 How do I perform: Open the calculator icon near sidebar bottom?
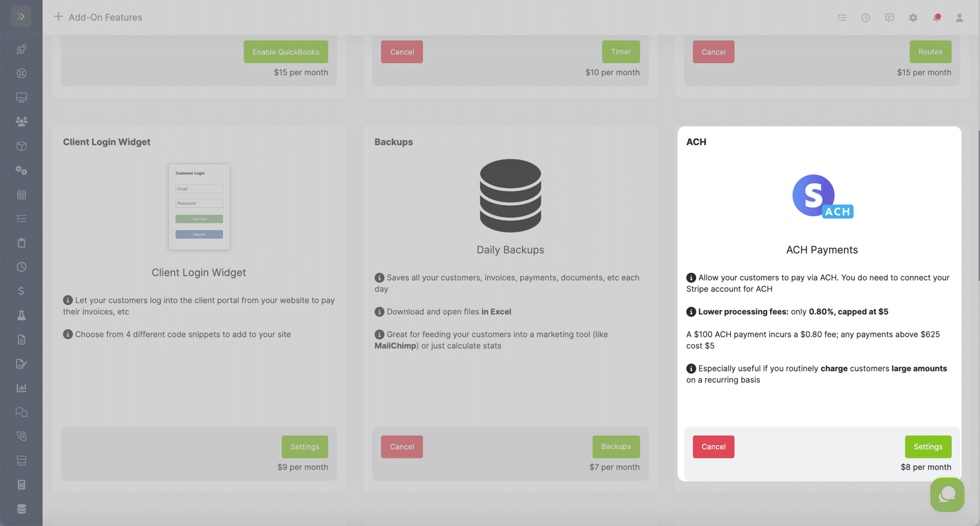click(x=21, y=484)
